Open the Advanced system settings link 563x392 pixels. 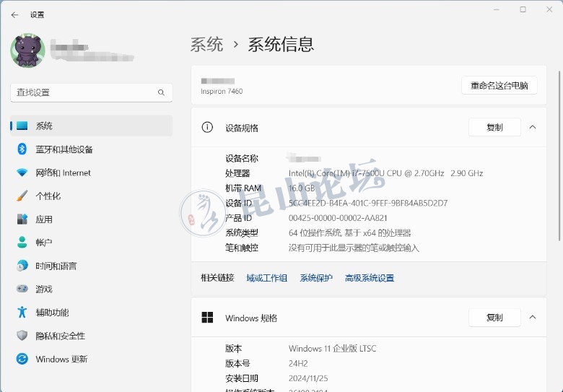[370, 278]
